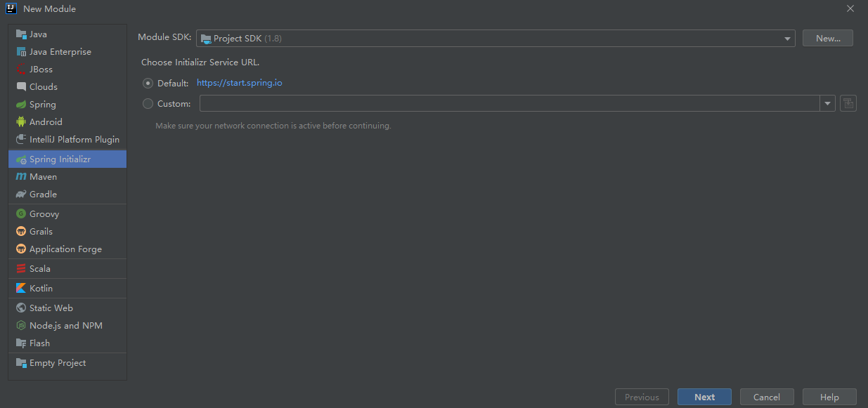The height and width of the screenshot is (408, 868).
Task: Pick the Maven module icon
Action: coord(21,176)
